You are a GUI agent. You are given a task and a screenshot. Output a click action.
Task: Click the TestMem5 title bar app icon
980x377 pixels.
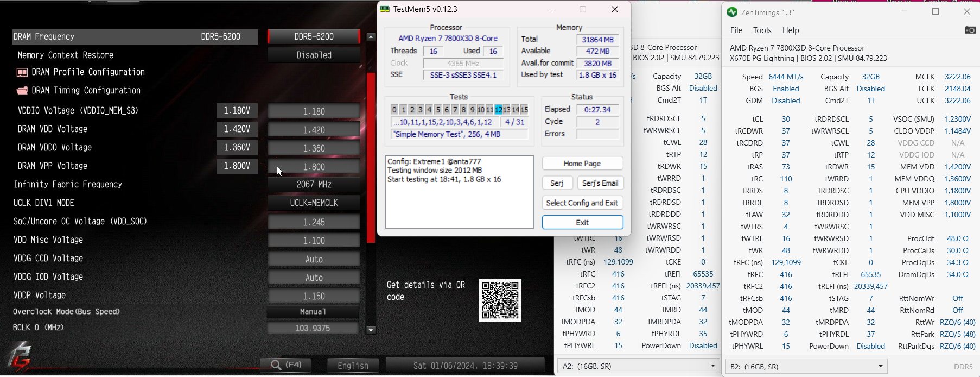pyautogui.click(x=385, y=9)
